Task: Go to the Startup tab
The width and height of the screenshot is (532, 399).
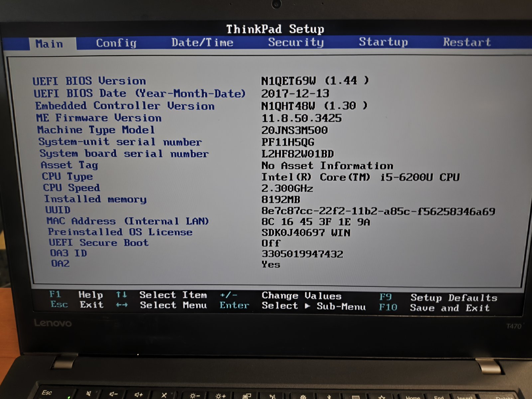Action: [383, 42]
